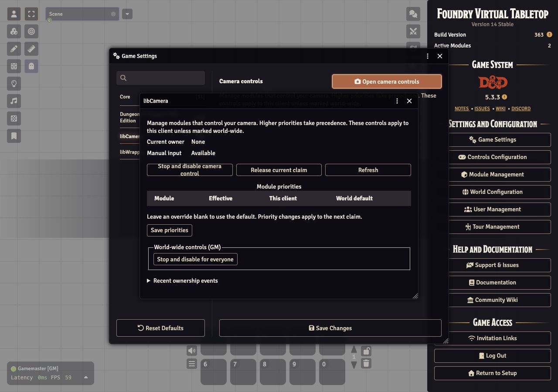Grab the libCamera window resize handle
The height and width of the screenshot is (392, 558).
coord(415,296)
